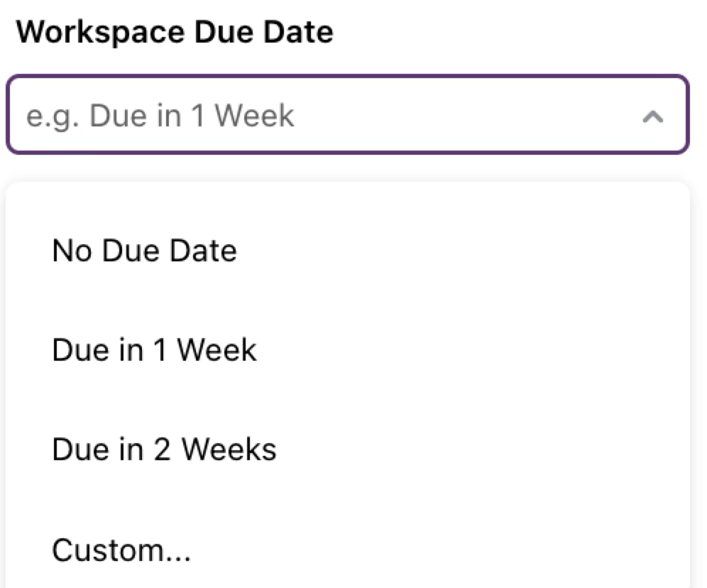The width and height of the screenshot is (707, 588).
Task: Click the list item below No Due Date
Action: coord(154,350)
